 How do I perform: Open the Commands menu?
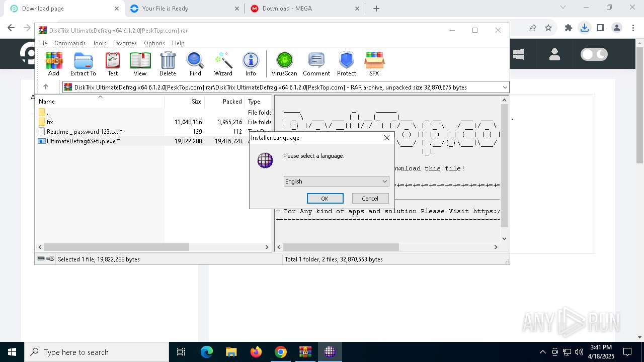pos(70,43)
